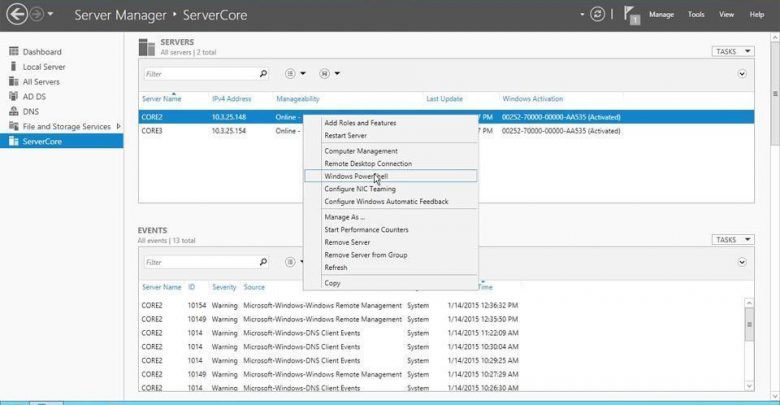Viewport: 780px width, 405px height.
Task: Sort servers by Last Update column
Action: tap(444, 99)
